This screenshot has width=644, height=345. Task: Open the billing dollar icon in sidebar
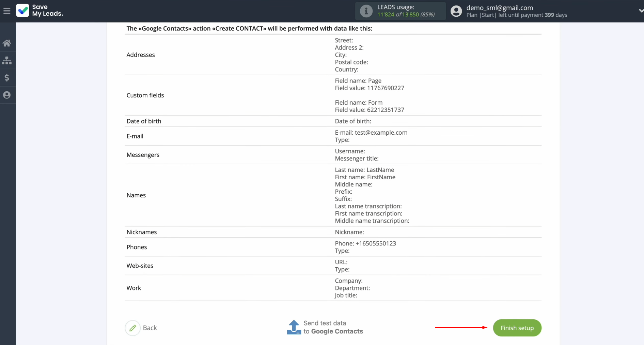(7, 78)
